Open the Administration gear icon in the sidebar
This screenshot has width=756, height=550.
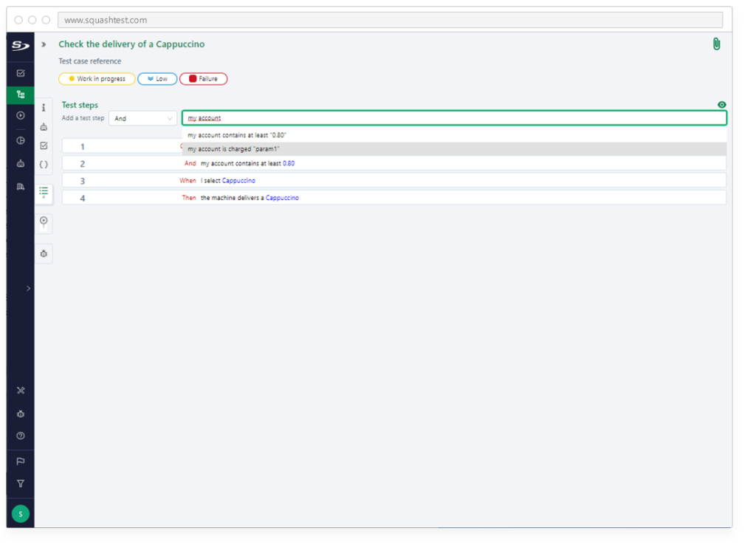click(x=20, y=413)
